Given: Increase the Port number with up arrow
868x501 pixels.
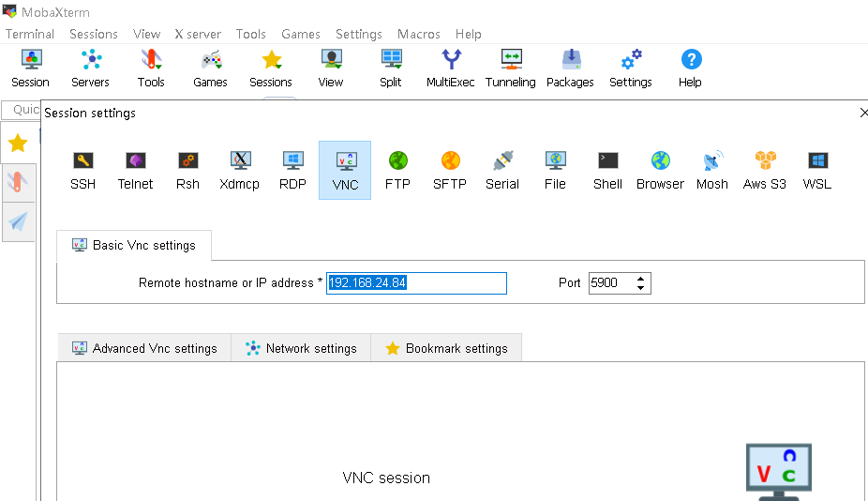Looking at the screenshot, I should pos(641,279).
